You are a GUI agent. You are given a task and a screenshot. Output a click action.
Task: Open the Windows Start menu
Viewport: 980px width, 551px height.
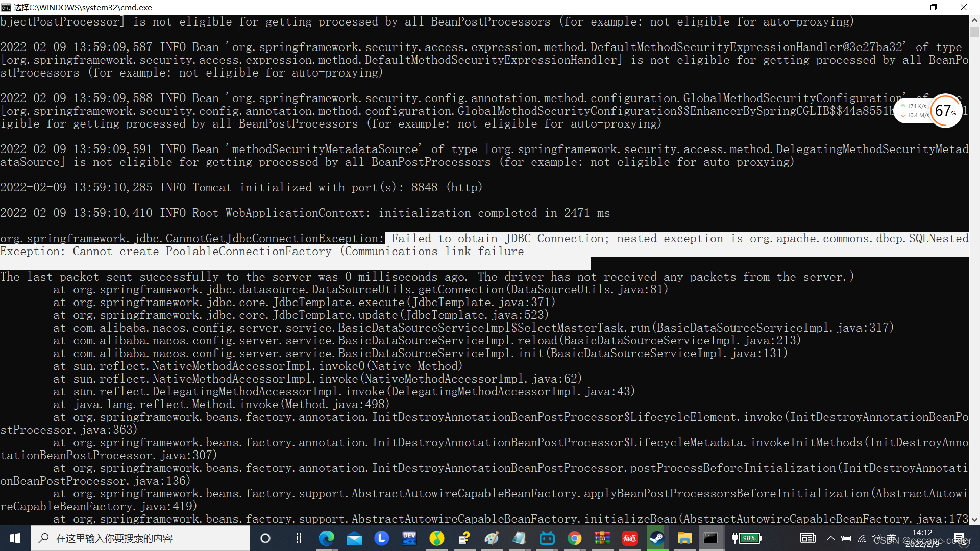coord(15,538)
